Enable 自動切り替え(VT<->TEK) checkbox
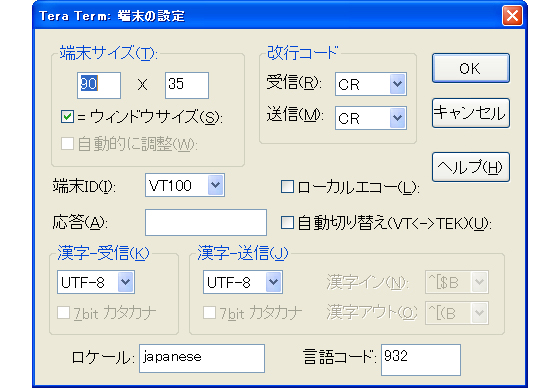 [287, 223]
